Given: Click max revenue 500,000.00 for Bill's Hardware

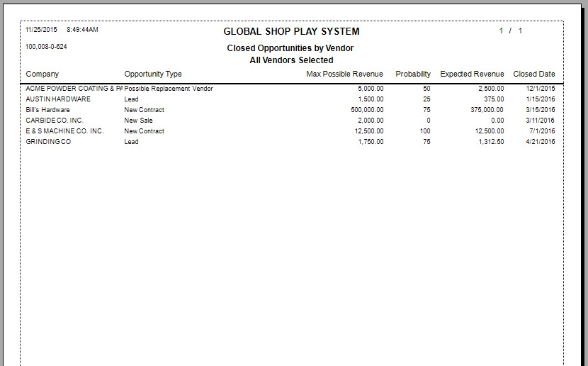Looking at the screenshot, I should (367, 110).
